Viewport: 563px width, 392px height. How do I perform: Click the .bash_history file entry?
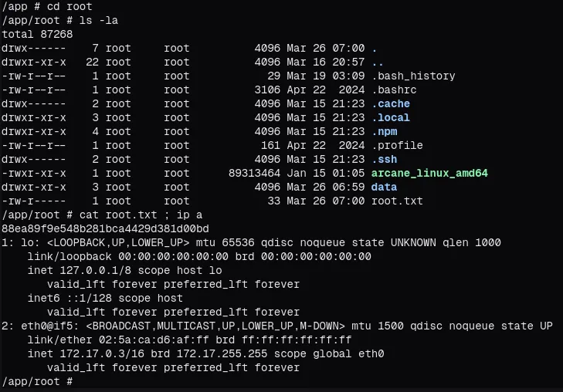(x=413, y=76)
